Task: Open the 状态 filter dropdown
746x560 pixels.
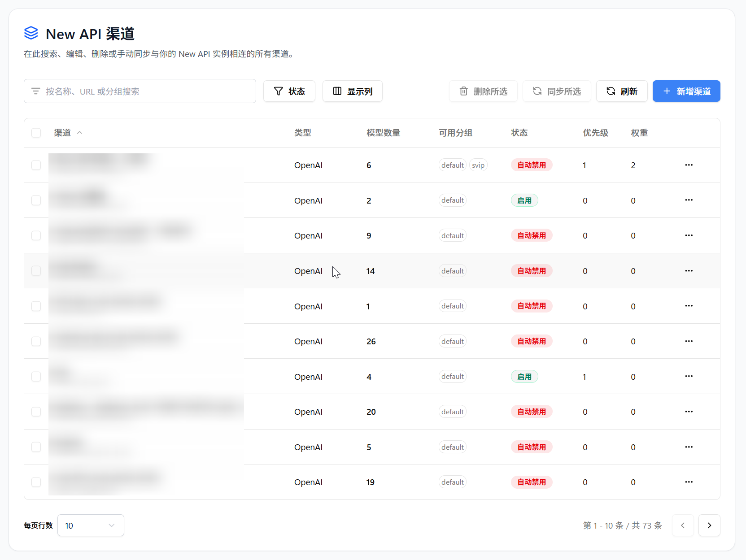Action: point(289,91)
